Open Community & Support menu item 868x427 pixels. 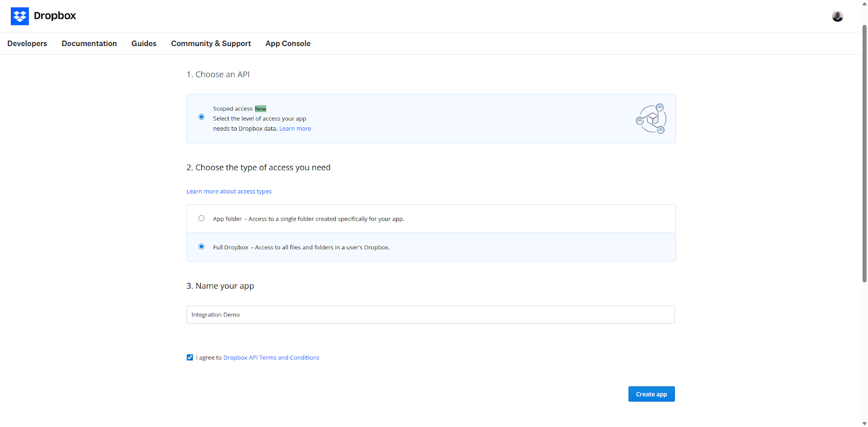click(211, 43)
